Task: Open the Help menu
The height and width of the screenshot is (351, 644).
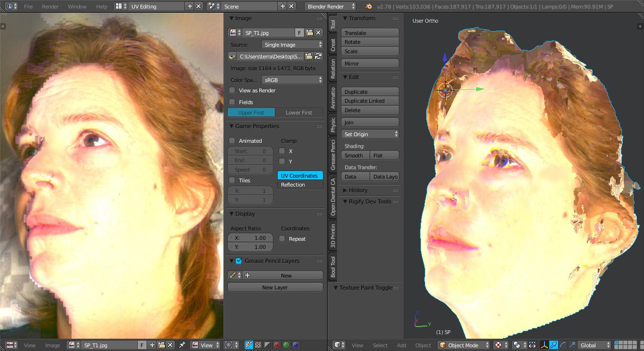Action: tap(101, 7)
